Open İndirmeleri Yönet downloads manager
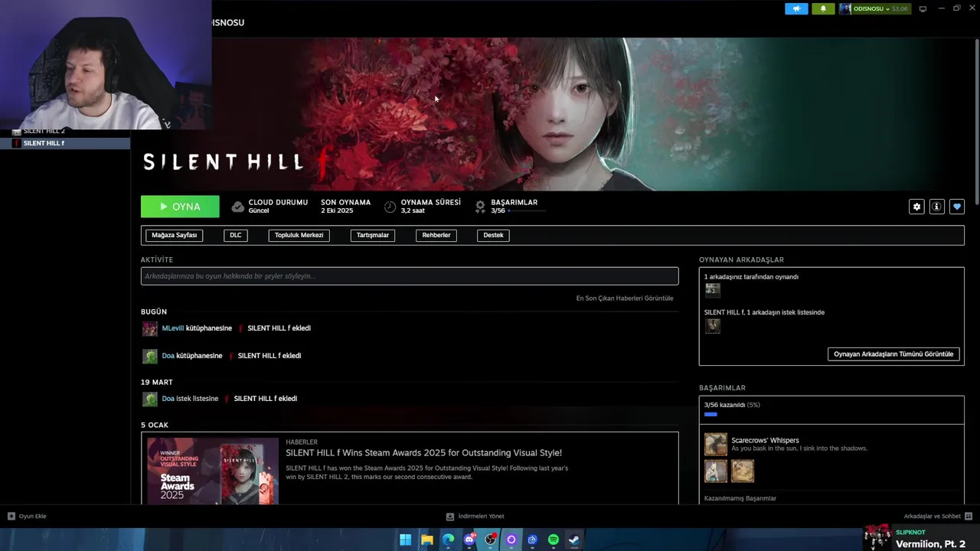This screenshot has width=980, height=551. [x=475, y=517]
